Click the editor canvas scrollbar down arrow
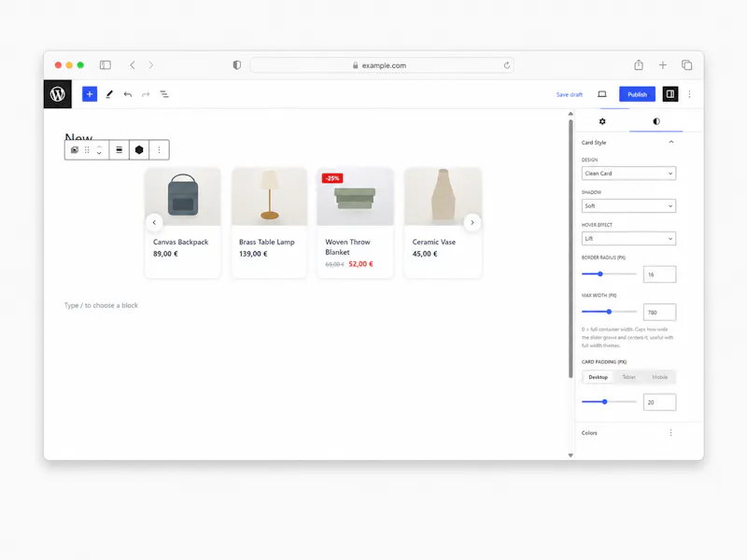Image resolution: width=747 pixels, height=560 pixels. point(571,455)
